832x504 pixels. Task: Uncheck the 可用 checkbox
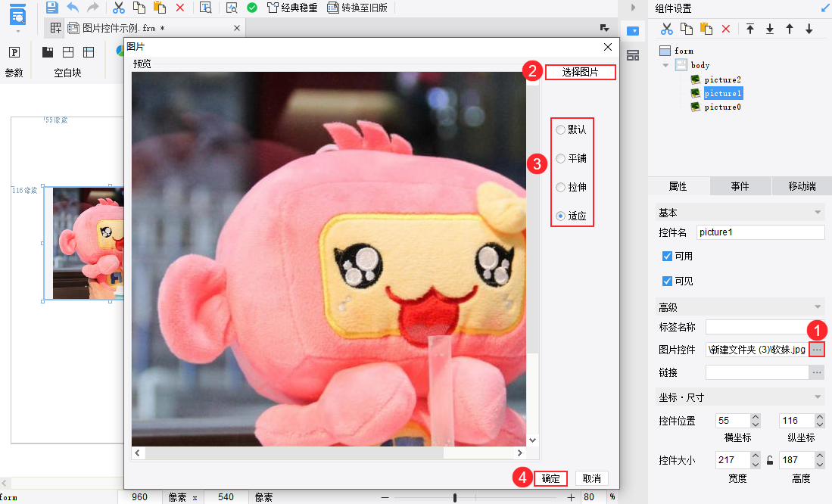667,257
